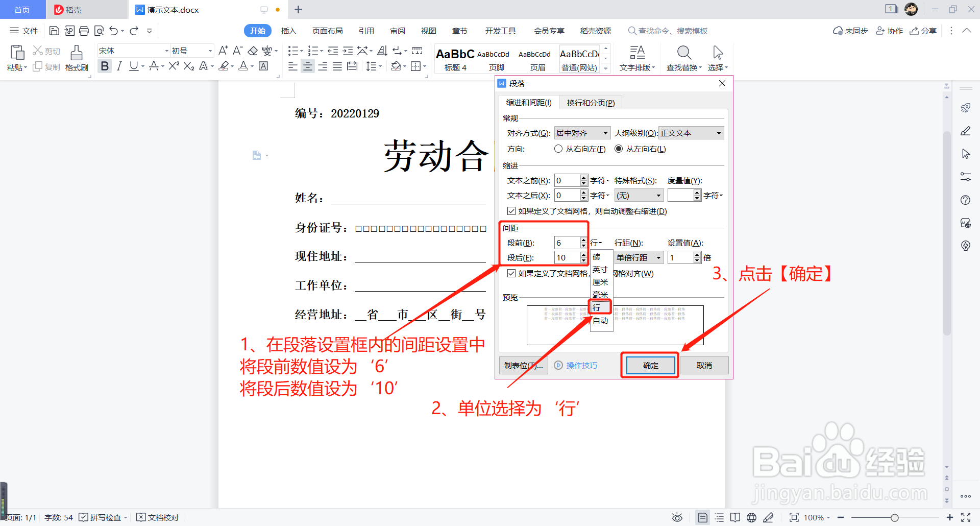980x526 pixels.
Task: Click the eye protection mode icon
Action: 677,517
